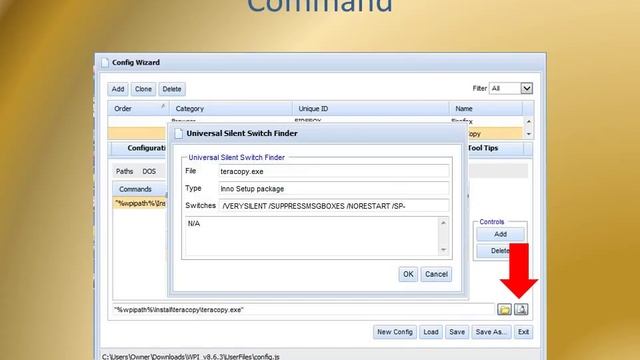Sort by the Unique ID column header
This screenshot has height=360, width=640.
click(x=371, y=109)
